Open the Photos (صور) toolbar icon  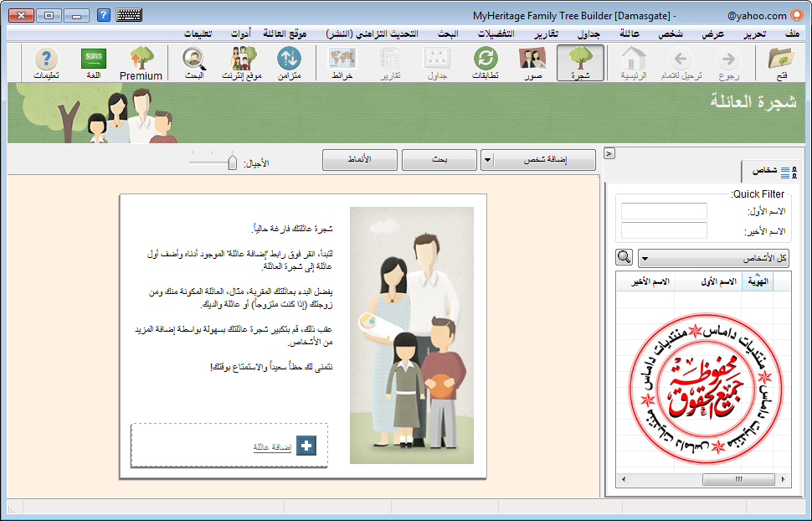coord(532,63)
